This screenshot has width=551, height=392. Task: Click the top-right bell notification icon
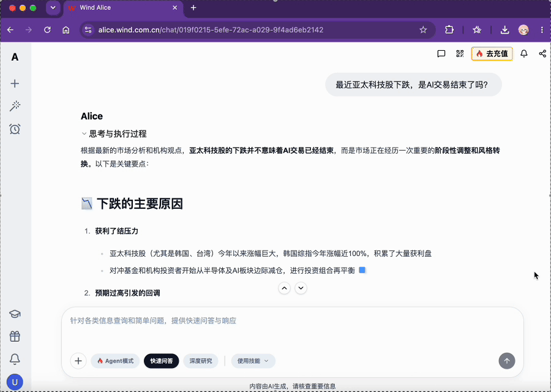(524, 54)
